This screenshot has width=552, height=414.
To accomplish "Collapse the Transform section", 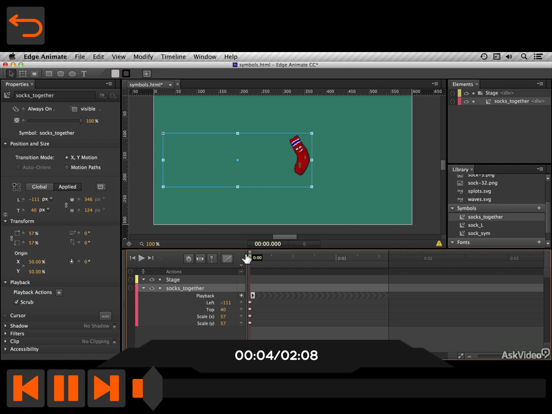I will [x=6, y=221].
